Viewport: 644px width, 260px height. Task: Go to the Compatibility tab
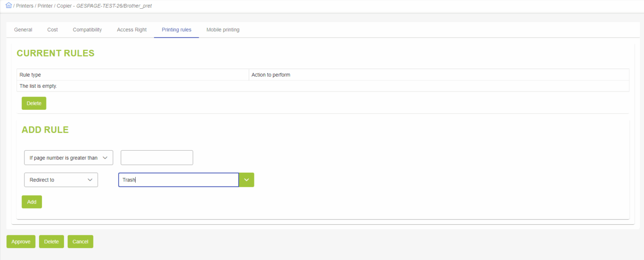(87, 30)
